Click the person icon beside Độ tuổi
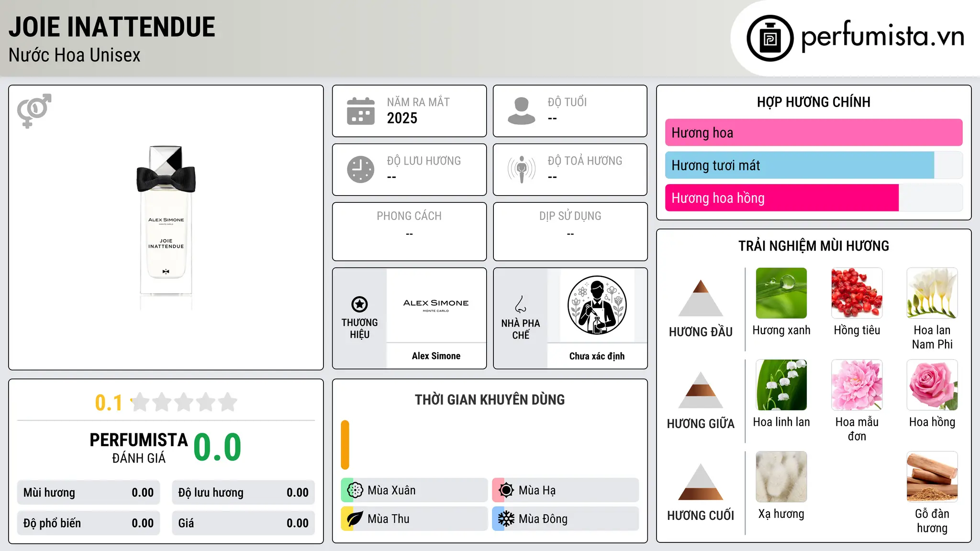 522,111
